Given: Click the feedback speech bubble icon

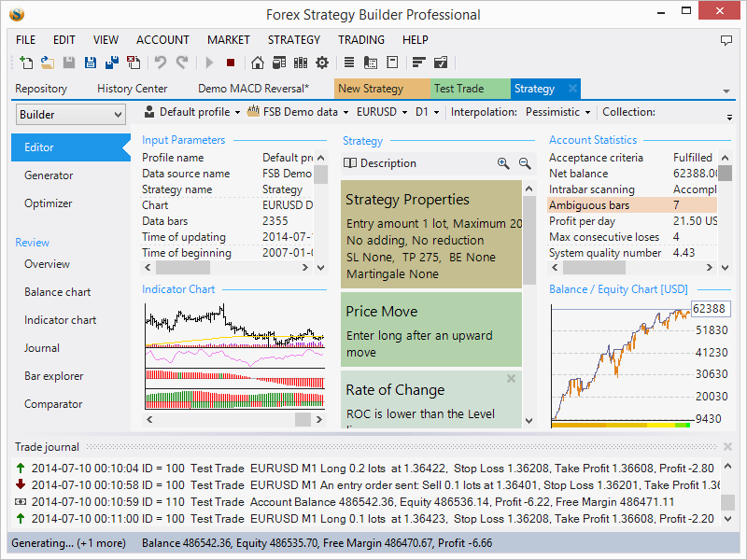Looking at the screenshot, I should pyautogui.click(x=726, y=40).
